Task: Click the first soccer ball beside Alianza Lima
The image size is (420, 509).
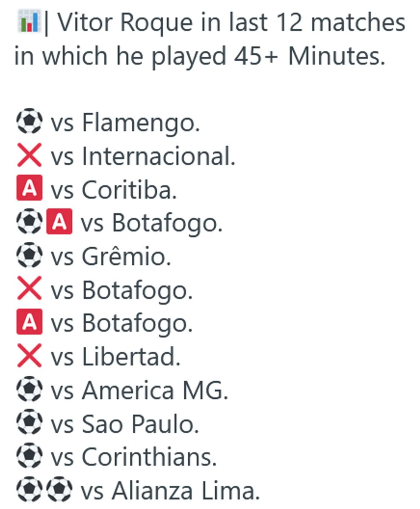Action: (x=29, y=490)
